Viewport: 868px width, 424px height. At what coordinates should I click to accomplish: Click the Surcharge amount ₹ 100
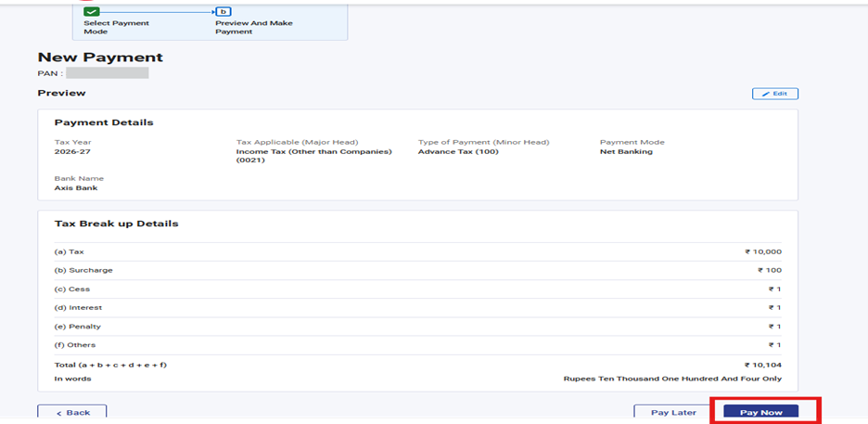point(769,270)
